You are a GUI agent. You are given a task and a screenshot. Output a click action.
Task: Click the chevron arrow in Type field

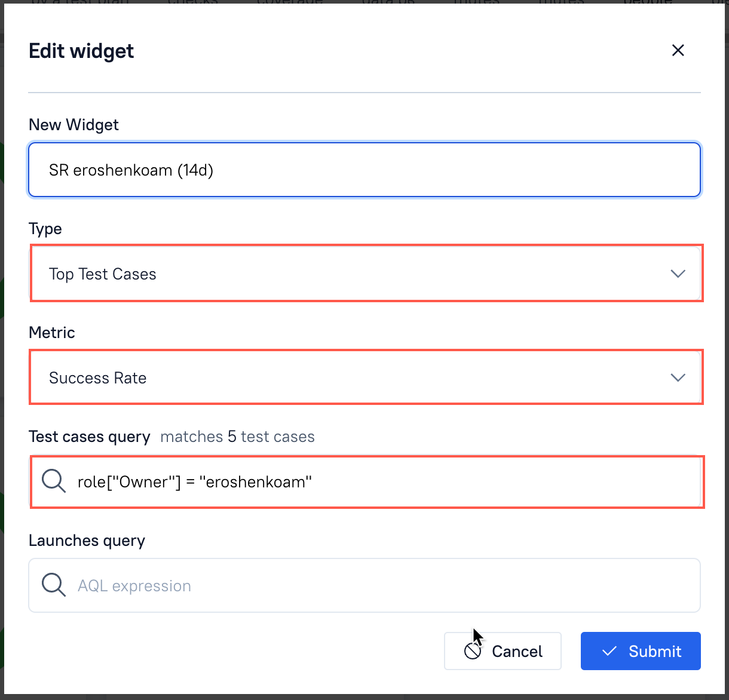pyautogui.click(x=678, y=274)
